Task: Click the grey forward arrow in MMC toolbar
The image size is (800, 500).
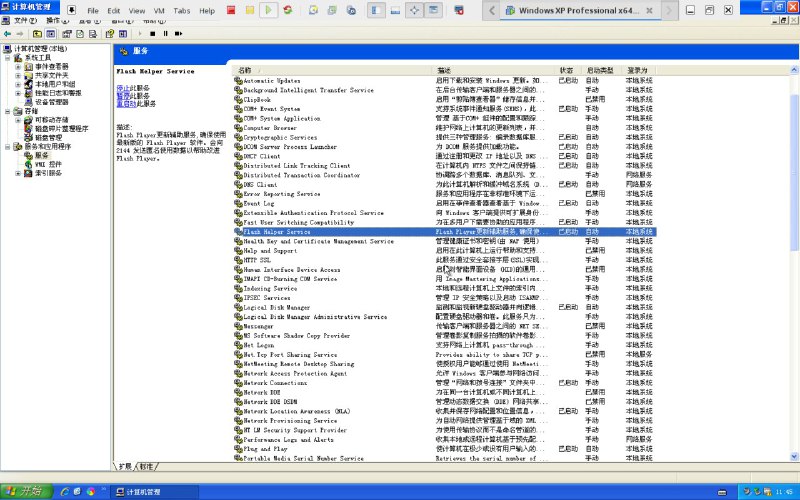Action: [x=19, y=34]
